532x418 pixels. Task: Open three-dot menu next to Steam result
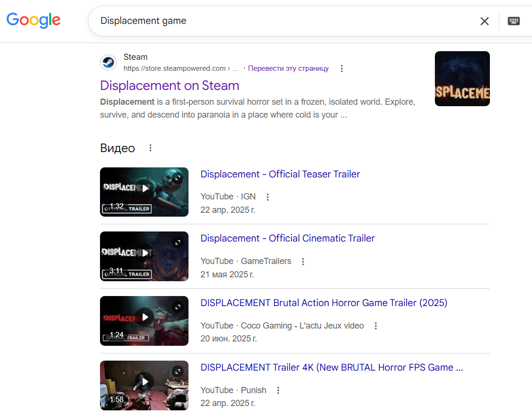[342, 68]
